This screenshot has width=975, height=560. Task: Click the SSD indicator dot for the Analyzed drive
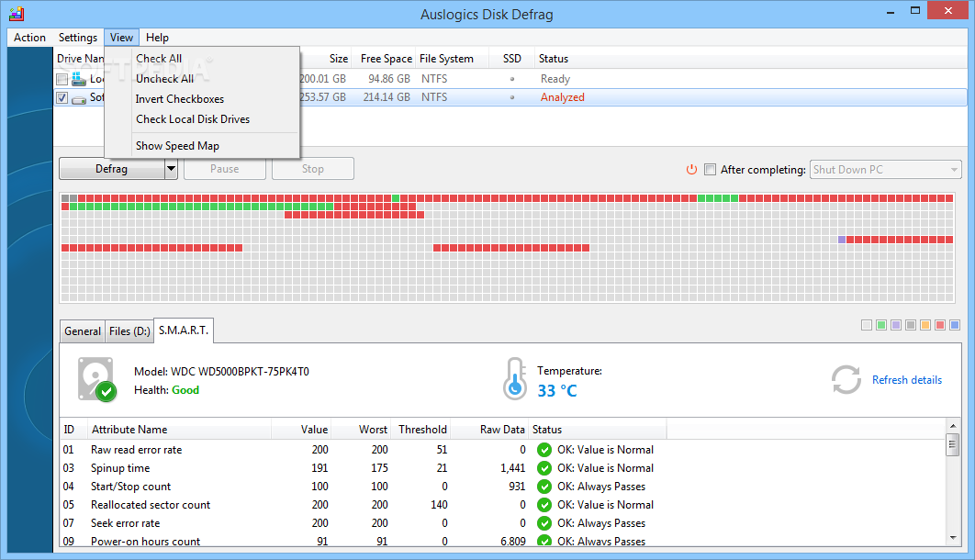[x=512, y=97]
